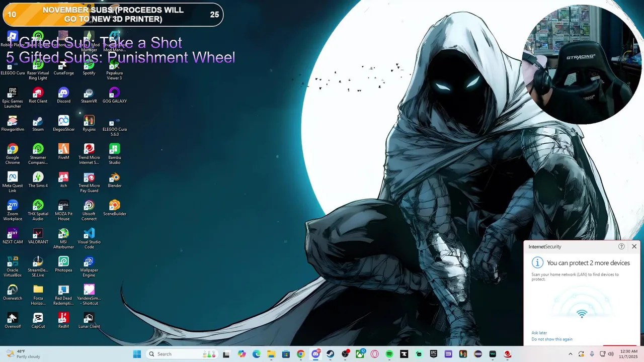Open Microsoft Edge from the taskbar
The height and width of the screenshot is (362, 644).
click(256, 354)
